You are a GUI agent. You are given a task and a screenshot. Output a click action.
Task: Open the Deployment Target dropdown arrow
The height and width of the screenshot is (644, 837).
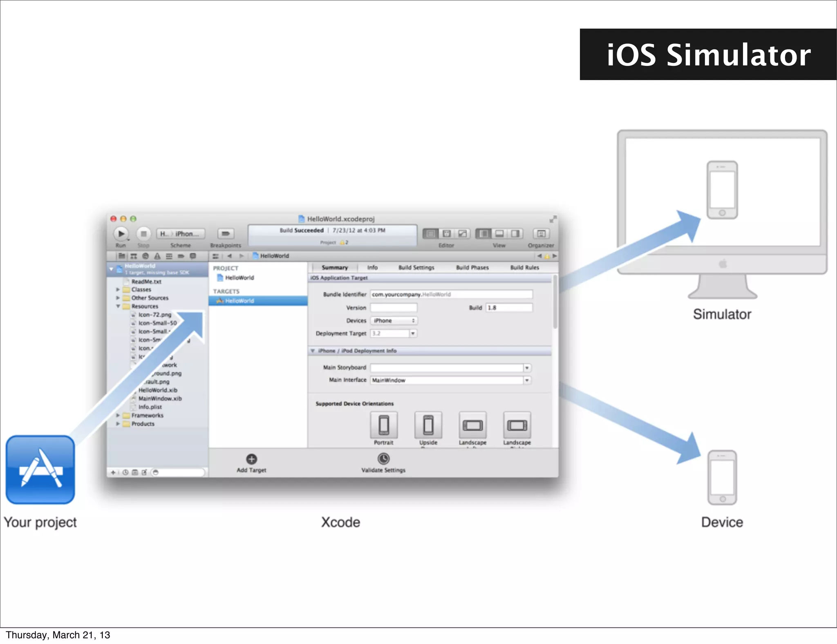pyautogui.click(x=413, y=334)
